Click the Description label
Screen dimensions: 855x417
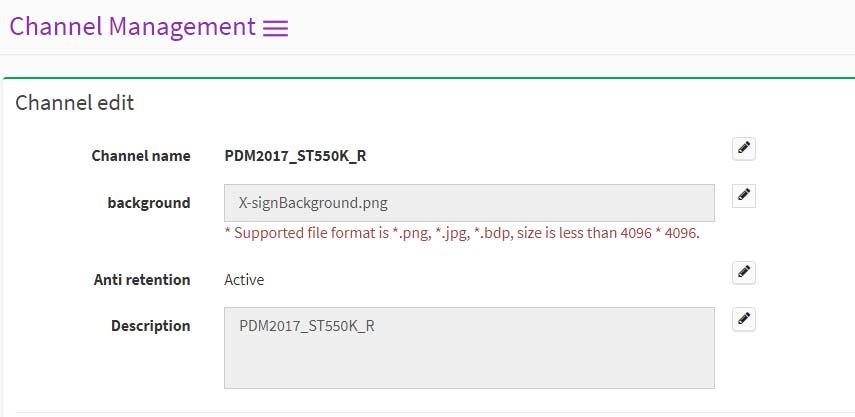pos(150,326)
